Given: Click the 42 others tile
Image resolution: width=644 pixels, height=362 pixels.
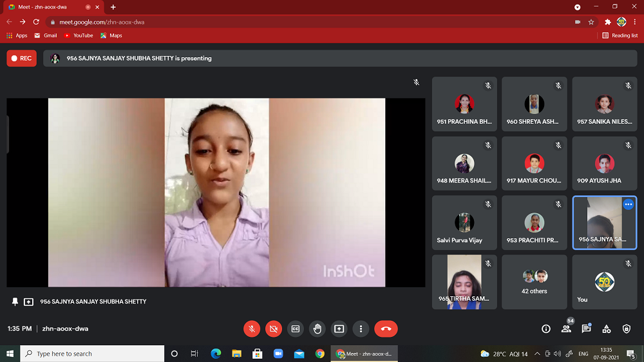Looking at the screenshot, I should pos(535,281).
